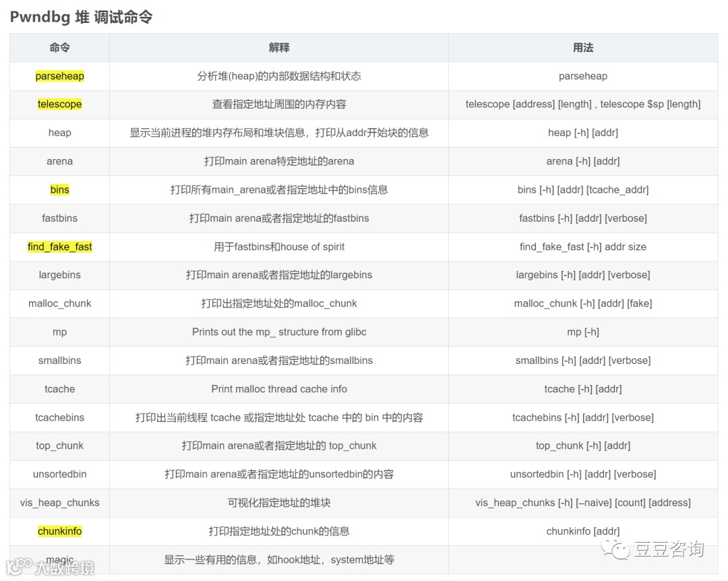Click usage 'bins [-h] [addr] [tcache_addr]'
Image resolution: width=728 pixels, height=581 pixels.
tap(582, 189)
